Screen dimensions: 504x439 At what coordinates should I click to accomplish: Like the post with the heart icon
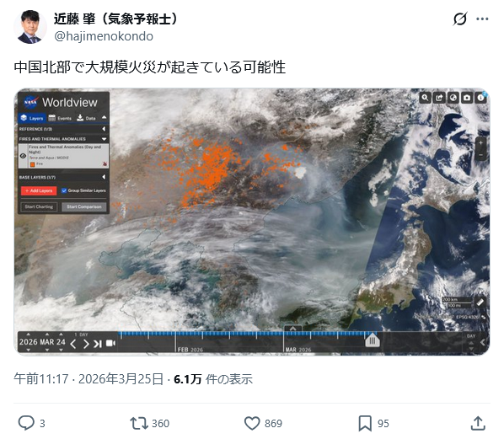point(252,423)
